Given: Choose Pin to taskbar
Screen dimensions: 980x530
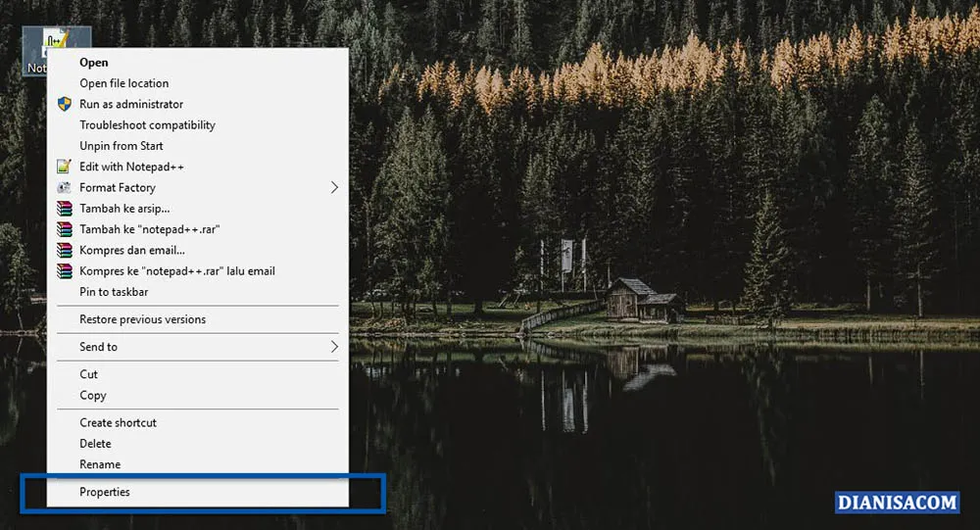Looking at the screenshot, I should 198,292.
